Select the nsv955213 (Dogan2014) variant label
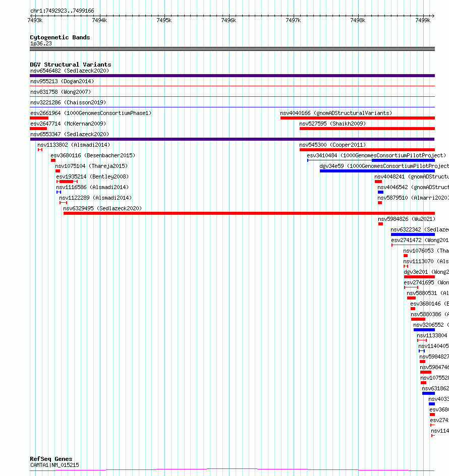The height and width of the screenshot is (476, 449). point(62,81)
